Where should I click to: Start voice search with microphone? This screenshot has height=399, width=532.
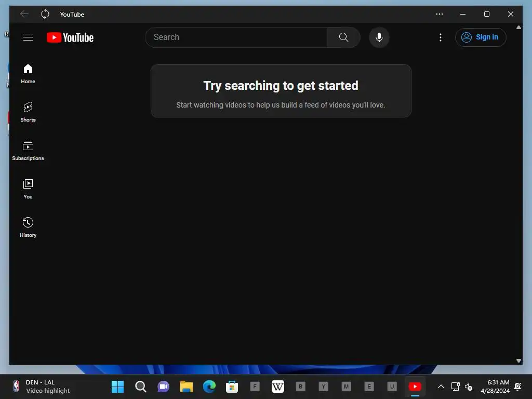click(379, 37)
